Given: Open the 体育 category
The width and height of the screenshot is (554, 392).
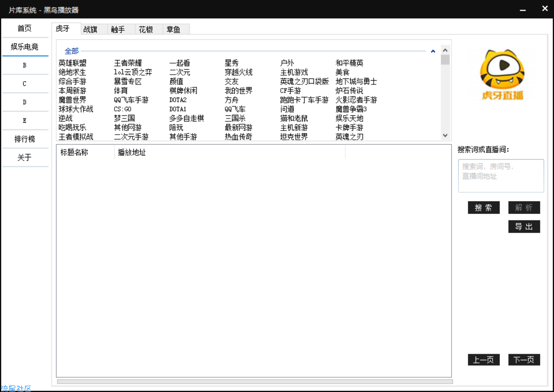Looking at the screenshot, I should point(121,91).
